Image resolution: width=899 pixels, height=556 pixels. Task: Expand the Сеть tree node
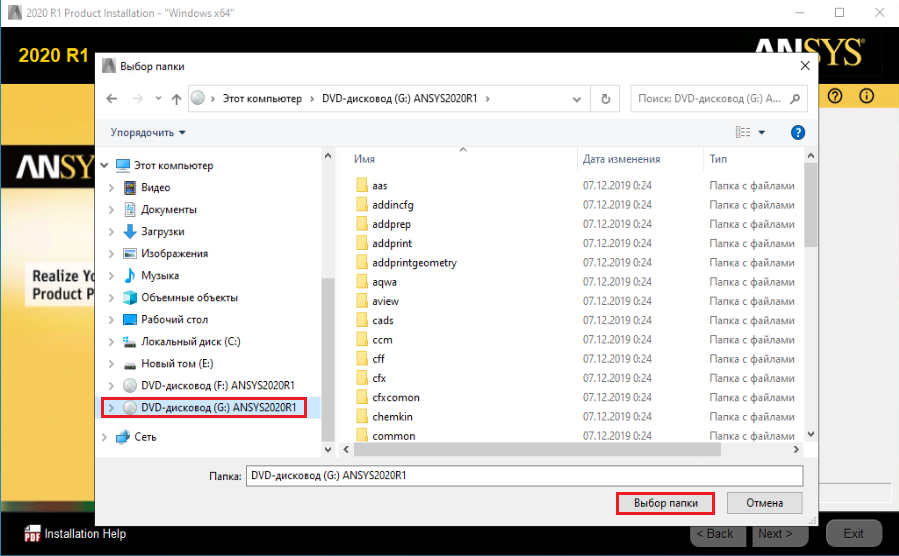pos(104,437)
